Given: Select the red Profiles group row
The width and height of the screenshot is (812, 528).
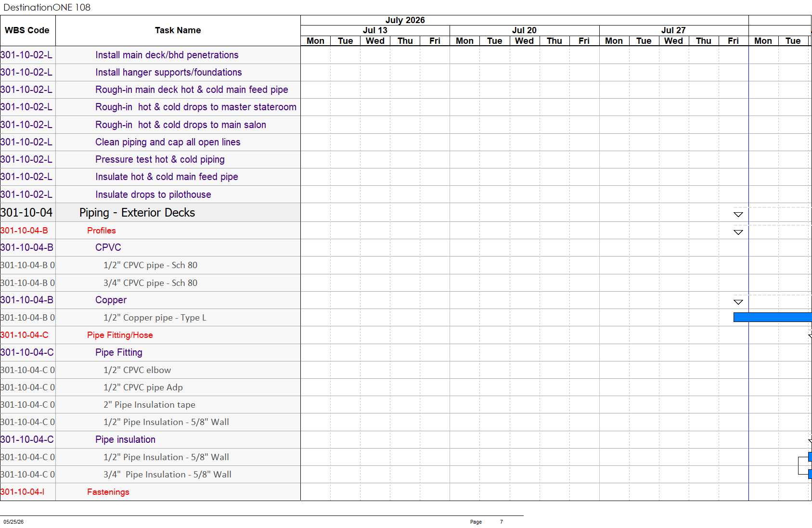Looking at the screenshot, I should coord(150,231).
